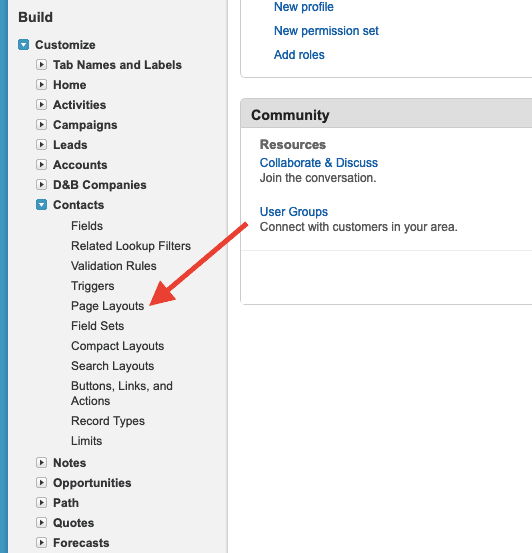
Task: Expand the D&B Companies arrow
Action: click(x=42, y=184)
